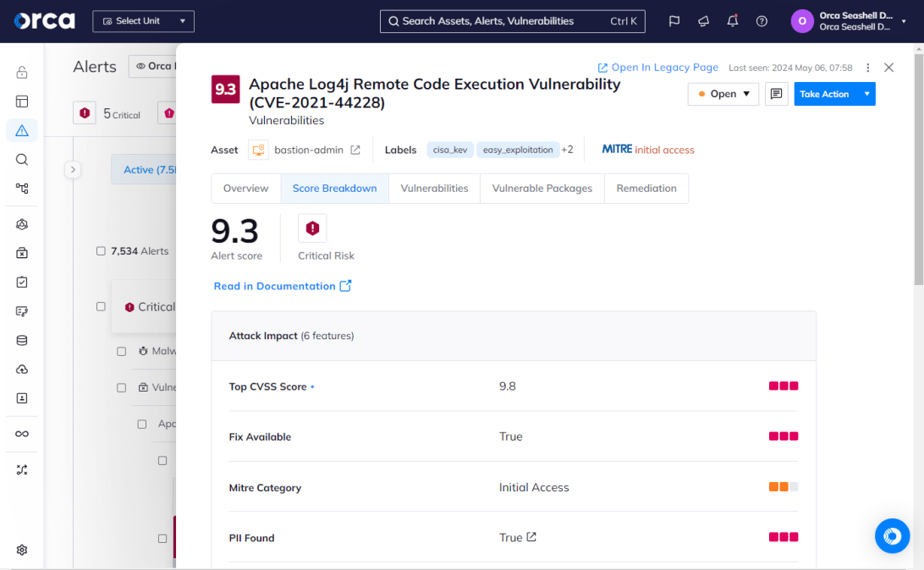Click Open In Legacy Page link
Image resolution: width=924 pixels, height=570 pixels.
[657, 68]
